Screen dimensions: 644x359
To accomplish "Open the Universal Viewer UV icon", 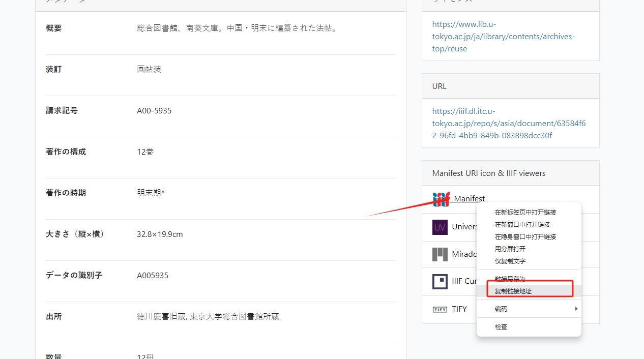I will [x=440, y=227].
